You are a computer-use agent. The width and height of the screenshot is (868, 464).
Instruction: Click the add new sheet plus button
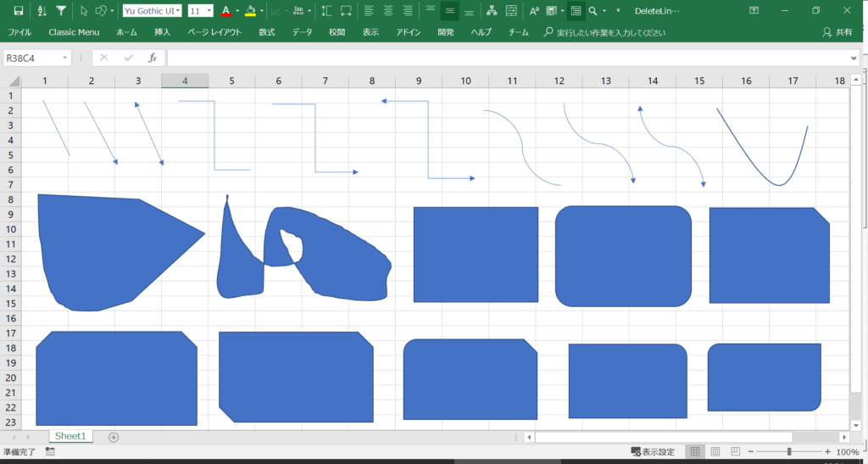[x=114, y=437]
